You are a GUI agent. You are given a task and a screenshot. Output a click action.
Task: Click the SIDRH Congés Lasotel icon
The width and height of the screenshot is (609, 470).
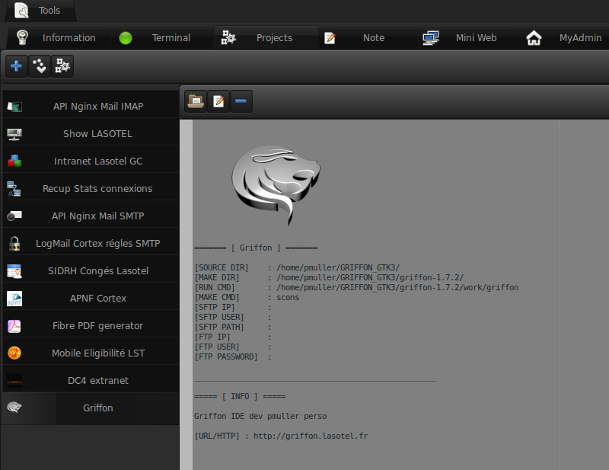click(14, 271)
